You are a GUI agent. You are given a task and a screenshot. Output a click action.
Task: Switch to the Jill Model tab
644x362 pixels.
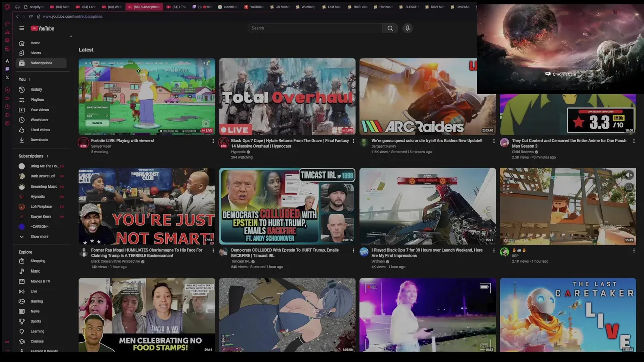[x=280, y=7]
